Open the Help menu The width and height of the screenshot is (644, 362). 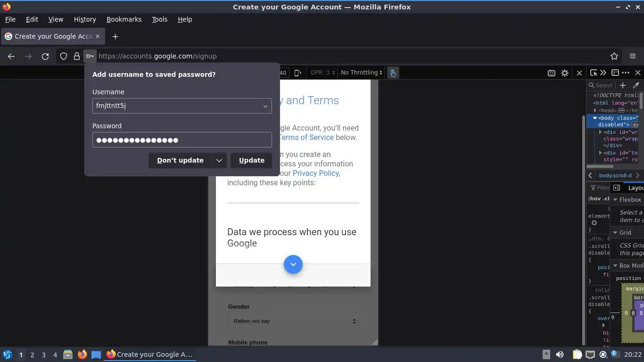pos(185,19)
